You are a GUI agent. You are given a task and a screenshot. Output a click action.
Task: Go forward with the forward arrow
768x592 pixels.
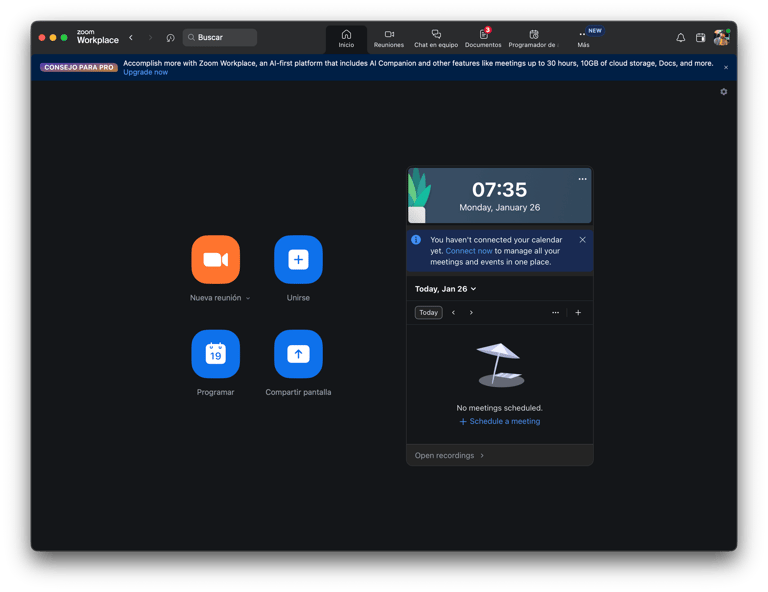[x=150, y=37]
